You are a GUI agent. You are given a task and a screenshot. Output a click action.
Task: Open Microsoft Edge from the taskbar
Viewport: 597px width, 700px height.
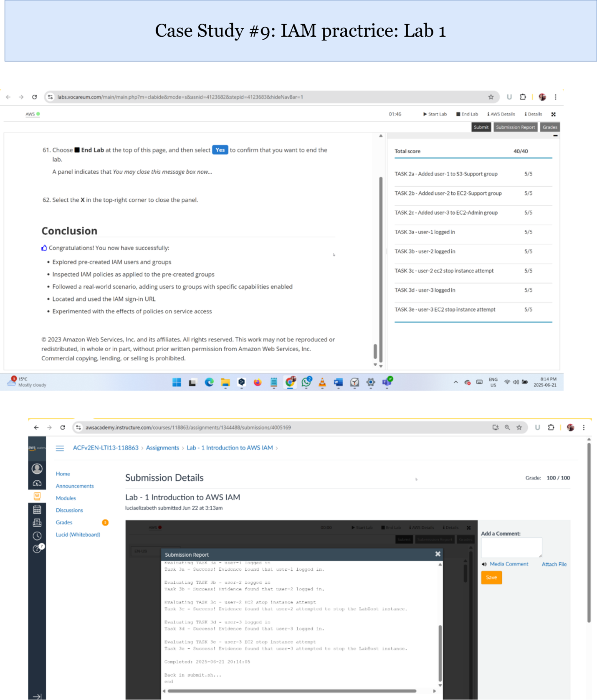209,382
